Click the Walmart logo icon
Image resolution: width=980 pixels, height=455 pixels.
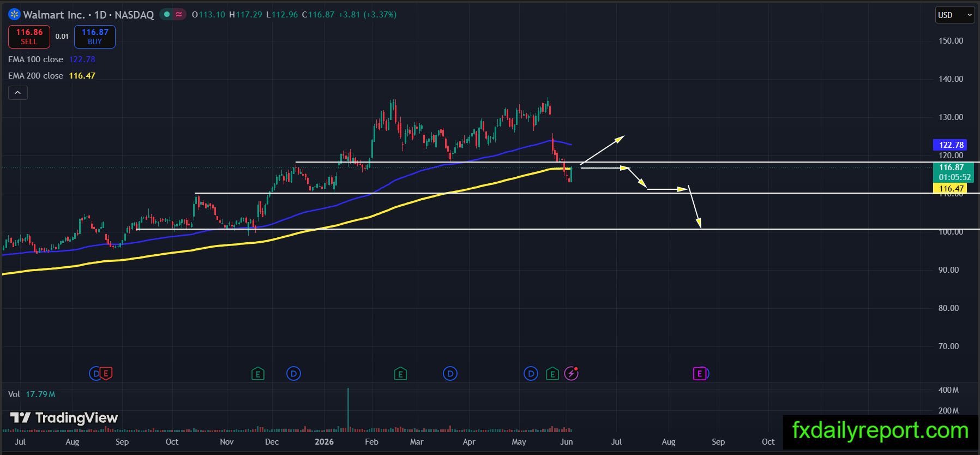14,15
